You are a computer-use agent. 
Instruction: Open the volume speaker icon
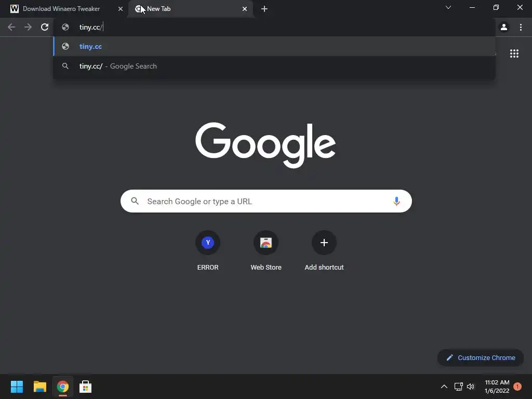click(x=471, y=387)
